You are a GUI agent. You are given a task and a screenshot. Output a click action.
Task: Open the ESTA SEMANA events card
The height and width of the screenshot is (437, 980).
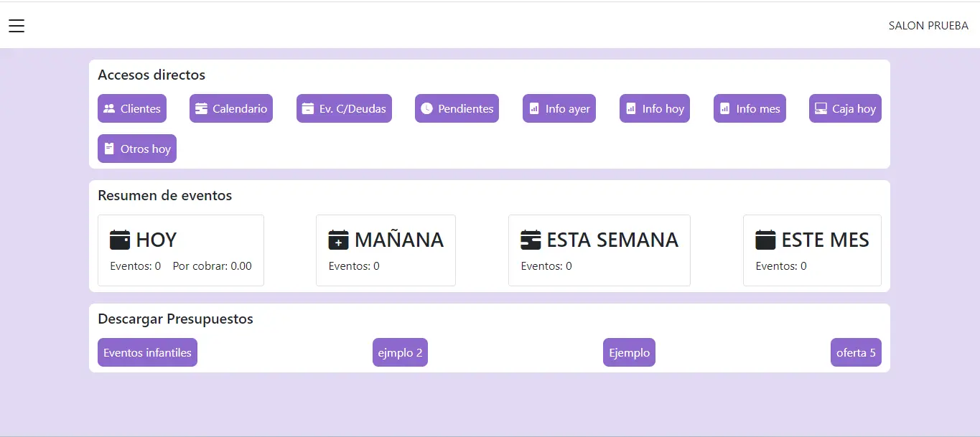(x=599, y=250)
